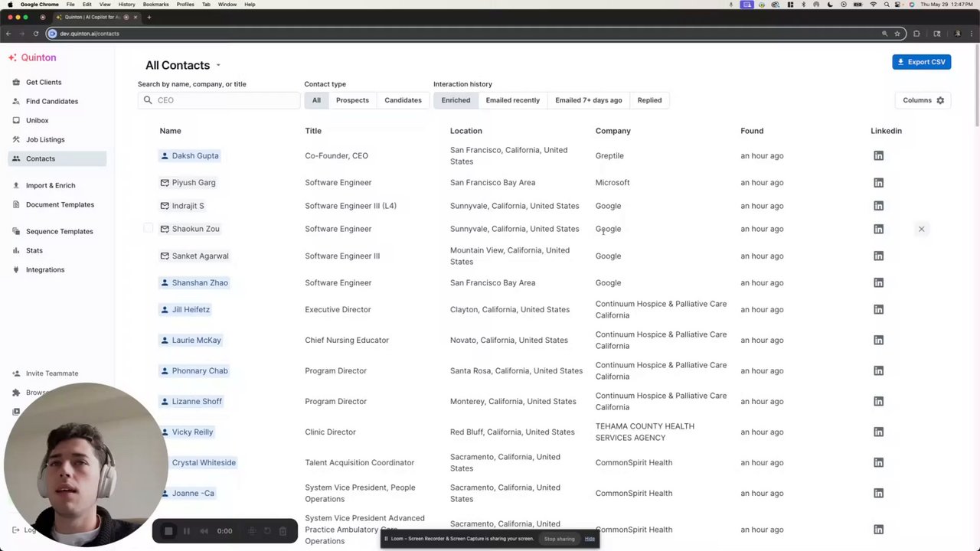Filter contact type by Candidates
The width and height of the screenshot is (980, 551).
pos(403,100)
